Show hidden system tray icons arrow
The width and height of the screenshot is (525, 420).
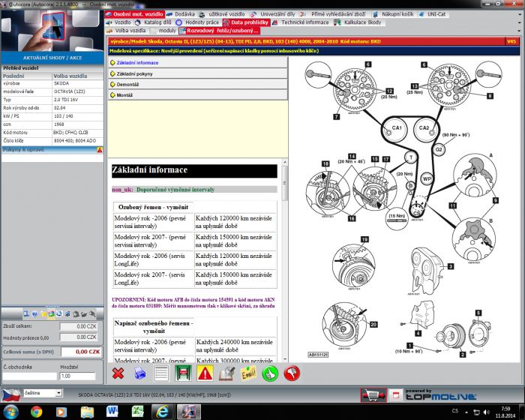pyautogui.click(x=466, y=412)
